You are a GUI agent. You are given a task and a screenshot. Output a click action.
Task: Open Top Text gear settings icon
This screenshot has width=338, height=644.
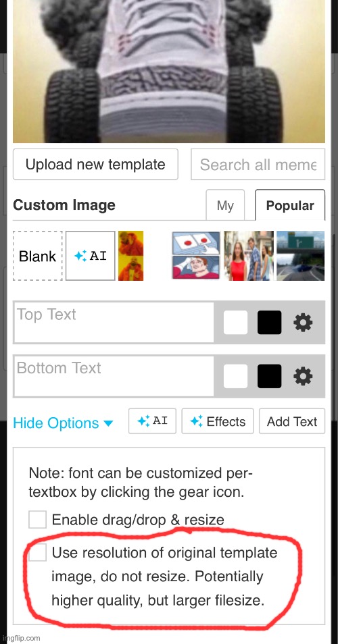(303, 323)
